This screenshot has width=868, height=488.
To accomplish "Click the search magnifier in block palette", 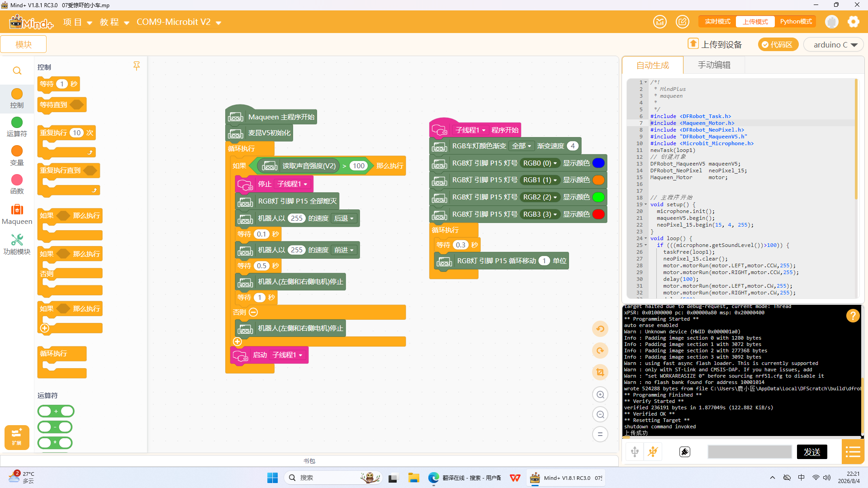I will click(17, 71).
